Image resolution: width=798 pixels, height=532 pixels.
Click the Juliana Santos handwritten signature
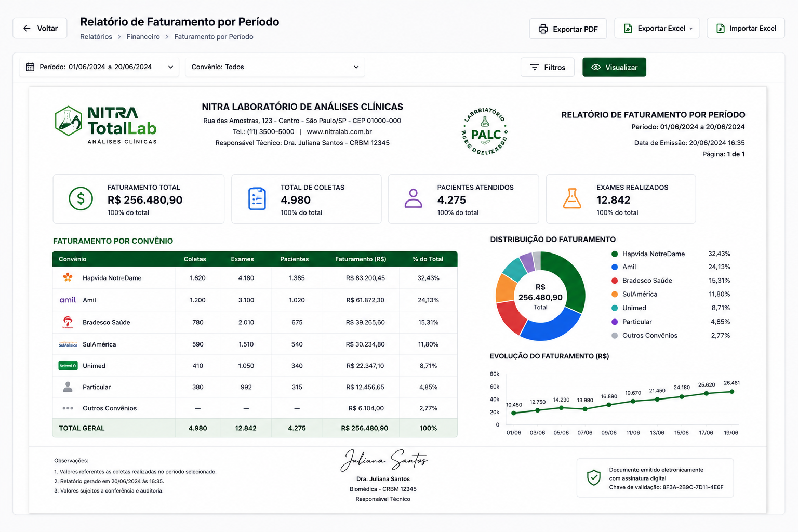click(x=383, y=460)
